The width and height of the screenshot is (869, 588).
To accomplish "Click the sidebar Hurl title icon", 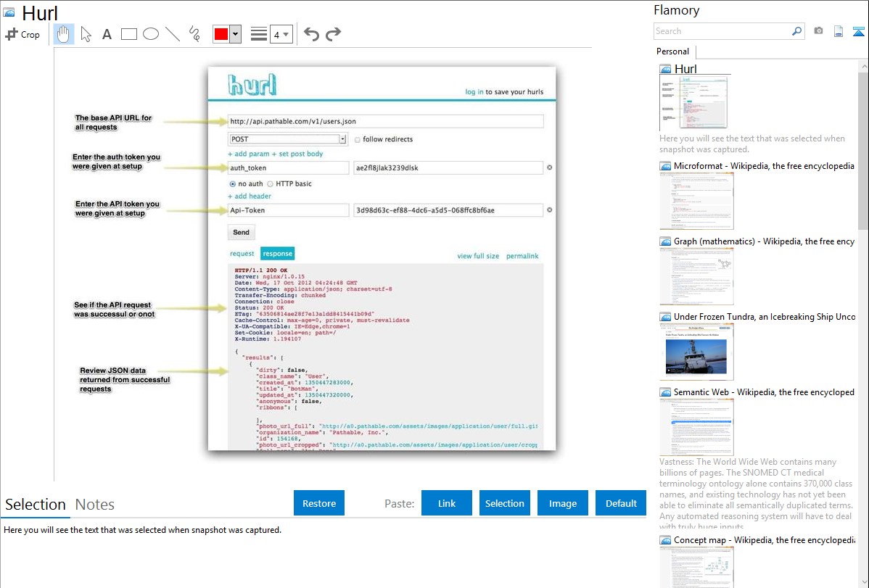I will 665,70.
